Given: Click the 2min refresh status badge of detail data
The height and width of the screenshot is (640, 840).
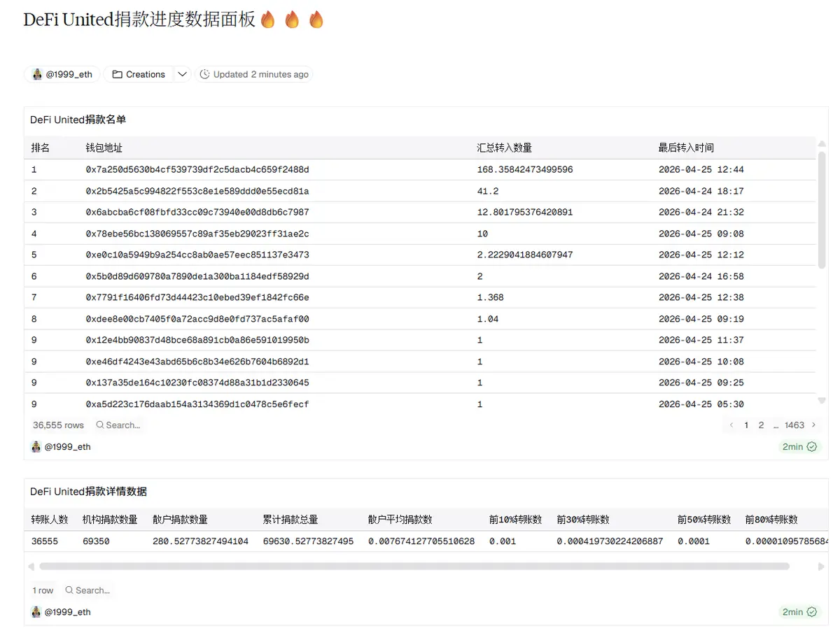Looking at the screenshot, I should tap(799, 612).
